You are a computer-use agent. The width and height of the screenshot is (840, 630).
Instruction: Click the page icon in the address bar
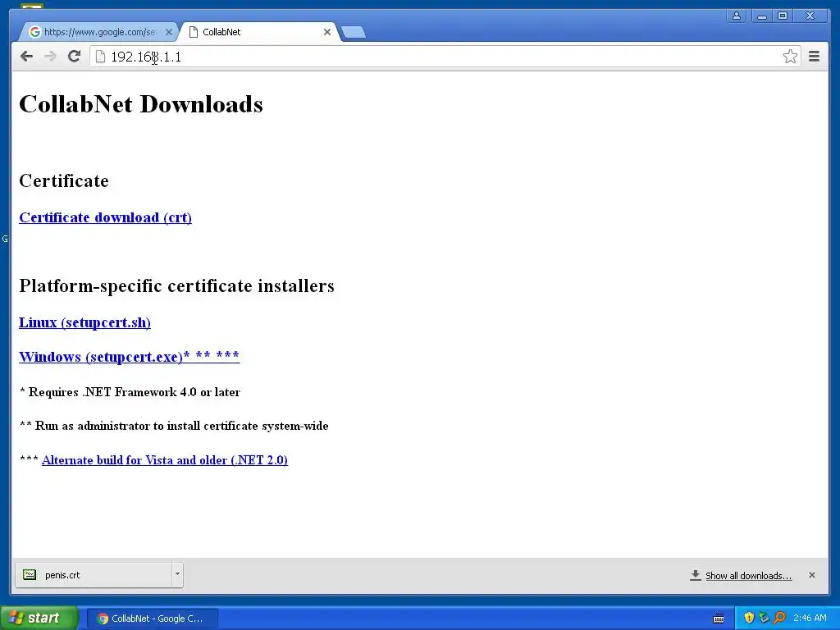click(x=100, y=57)
